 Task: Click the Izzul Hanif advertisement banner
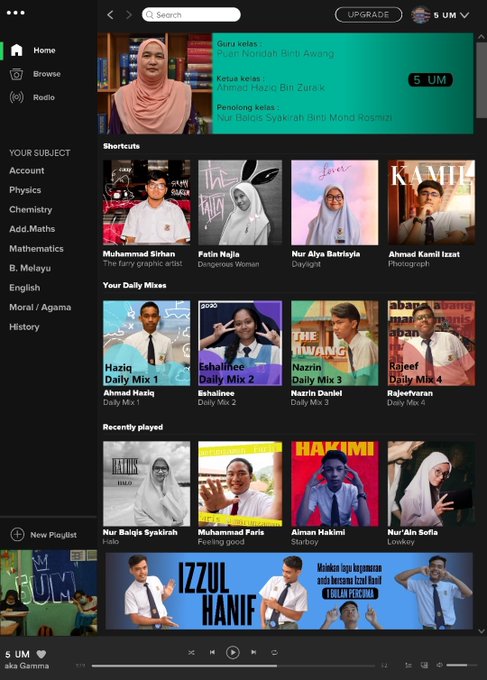[x=289, y=591]
